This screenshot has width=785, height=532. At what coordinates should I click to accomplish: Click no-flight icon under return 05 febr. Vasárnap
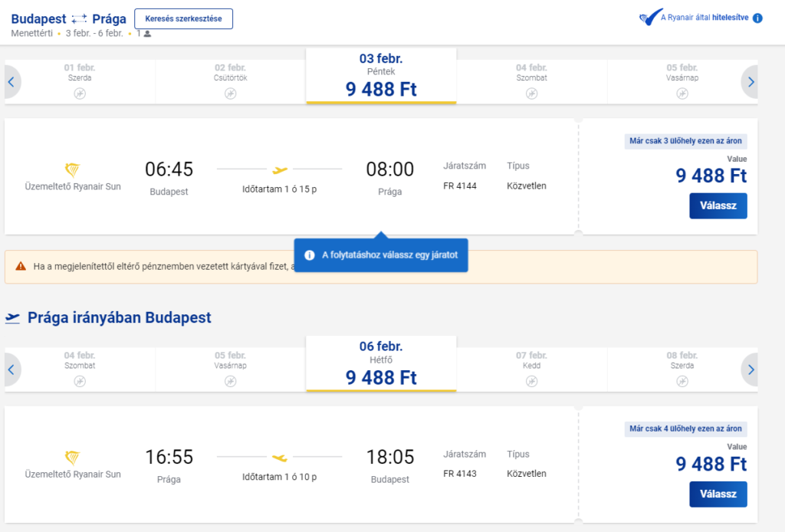[x=230, y=381]
